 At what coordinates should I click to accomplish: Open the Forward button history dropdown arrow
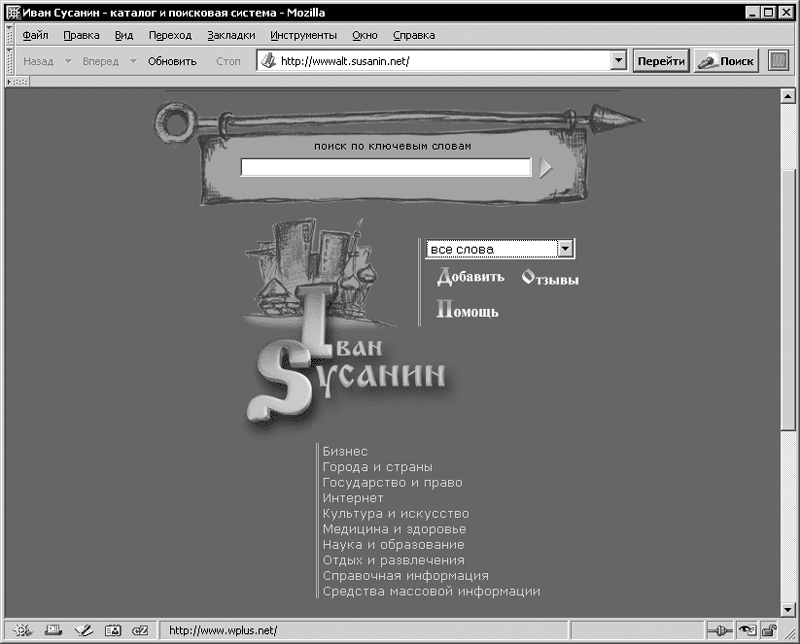(x=133, y=61)
